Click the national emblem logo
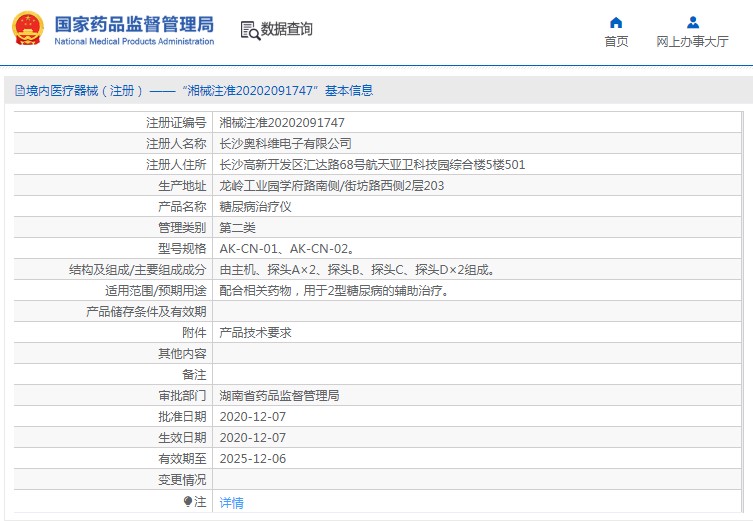The width and height of the screenshot is (753, 521). [27, 28]
